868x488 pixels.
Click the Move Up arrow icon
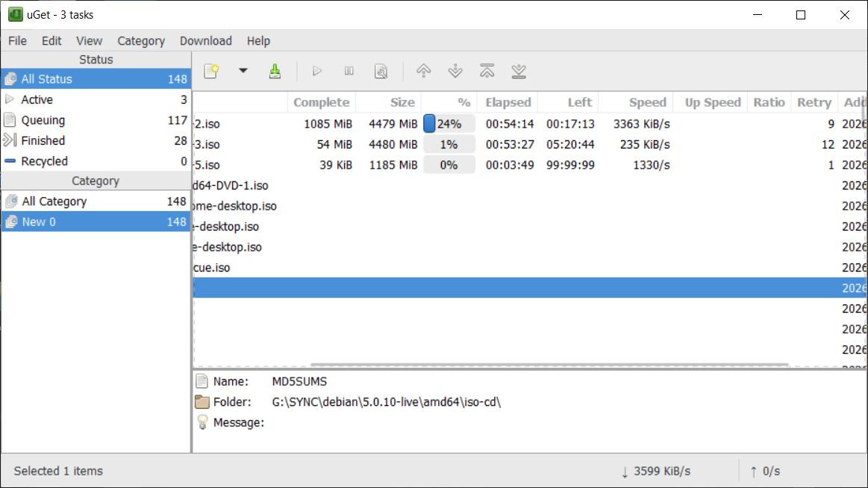click(x=423, y=71)
